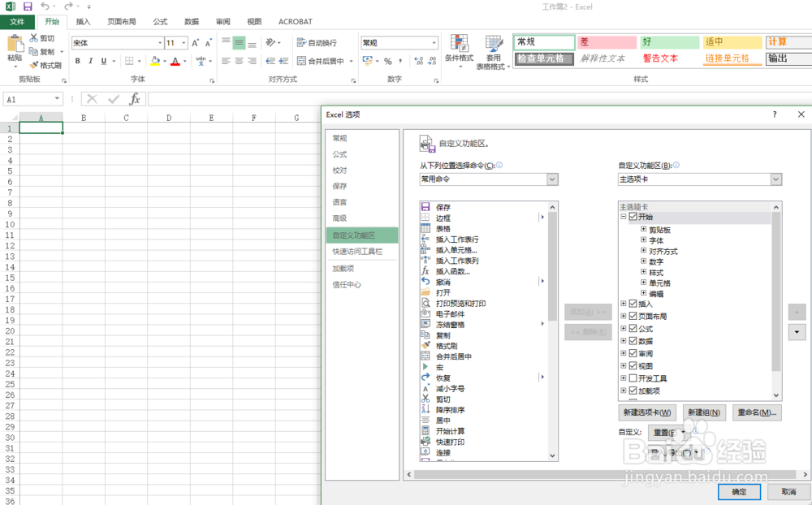Image resolution: width=812 pixels, height=505 pixels.
Task: Click the fill color paint bucket
Action: (155, 61)
